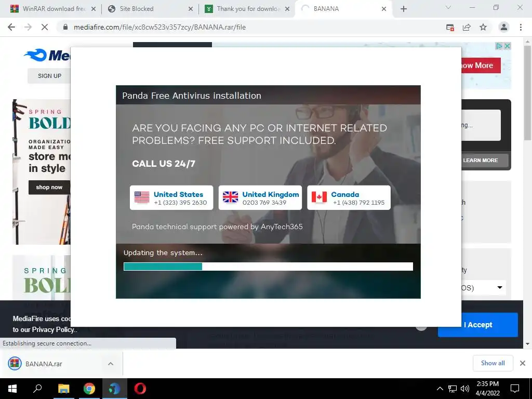Open the Chrome profile avatar
The width and height of the screenshot is (532, 399).
click(x=504, y=27)
